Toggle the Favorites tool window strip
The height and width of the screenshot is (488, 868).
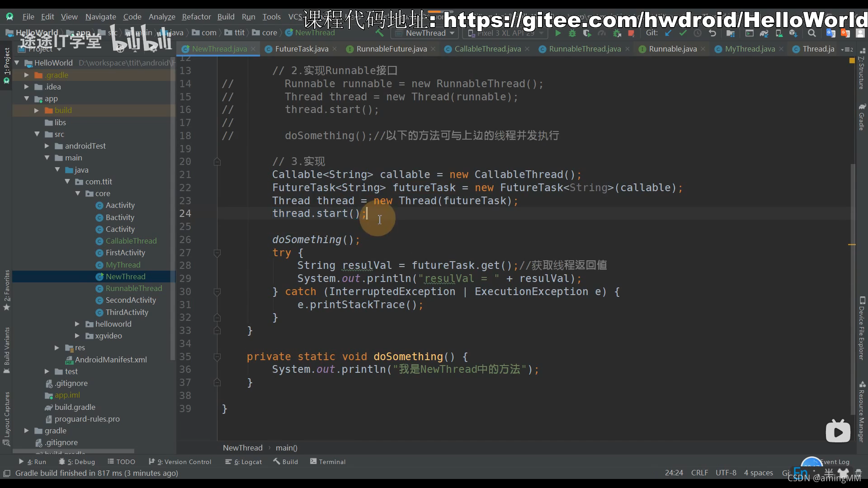[6, 290]
